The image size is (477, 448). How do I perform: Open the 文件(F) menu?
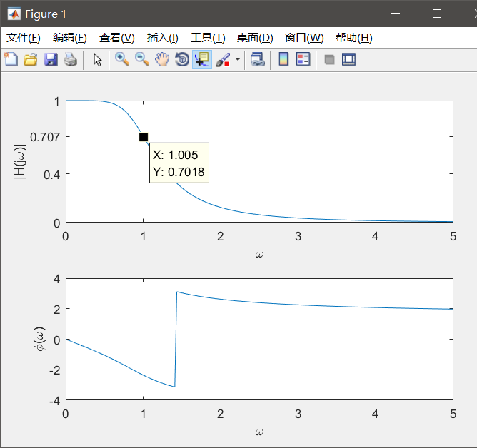(x=24, y=38)
